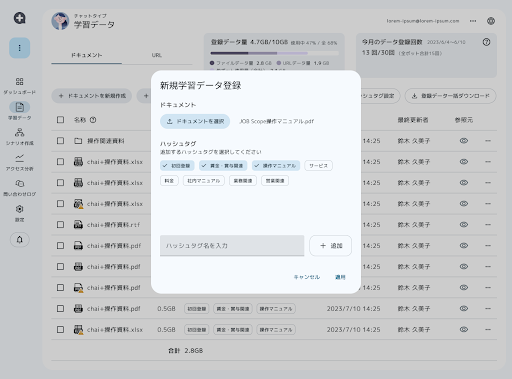The height and width of the screenshot is (379, 512).
Task: Click the 最終更新者 column header
Action: pyautogui.click(x=413, y=120)
